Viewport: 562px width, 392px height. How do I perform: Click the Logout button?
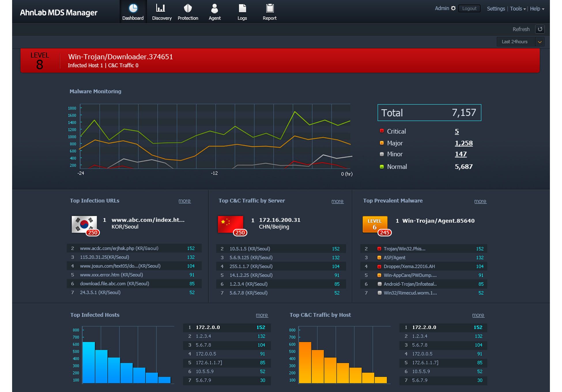pyautogui.click(x=469, y=9)
